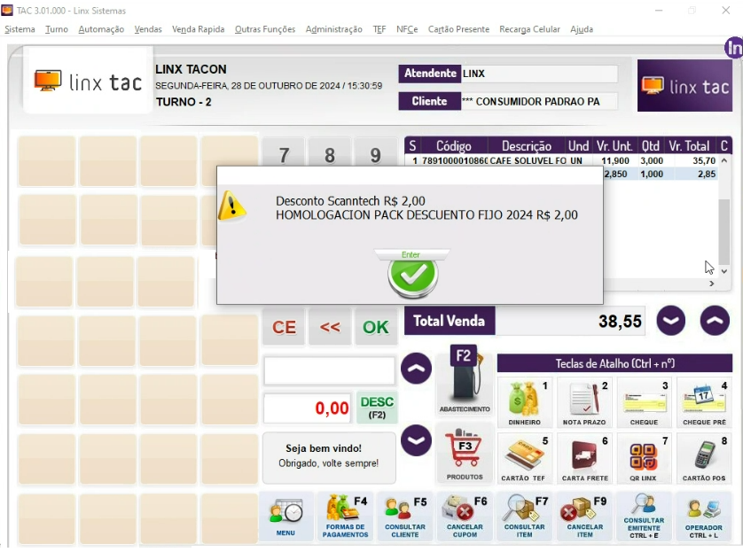Open the NFCe menu
Image resolution: width=743 pixels, height=560 pixels.
[x=407, y=29]
